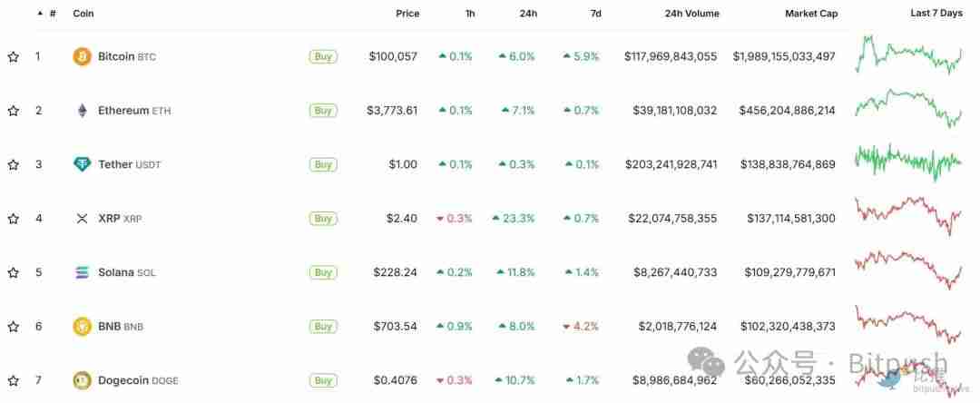Favorite Bitcoin with the star toggle
980x403 pixels.
point(14,57)
